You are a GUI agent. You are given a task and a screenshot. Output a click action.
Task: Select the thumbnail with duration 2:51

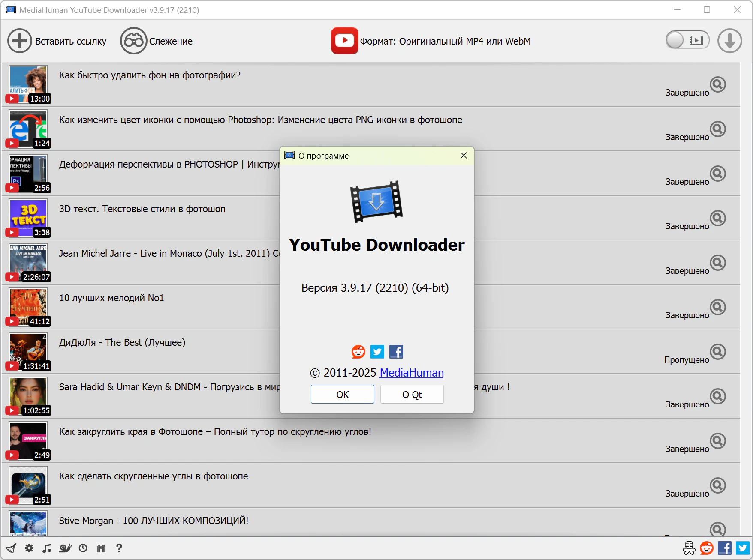(x=28, y=485)
